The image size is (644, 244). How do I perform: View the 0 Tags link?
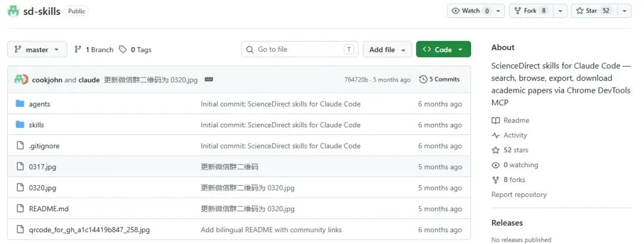tap(135, 49)
